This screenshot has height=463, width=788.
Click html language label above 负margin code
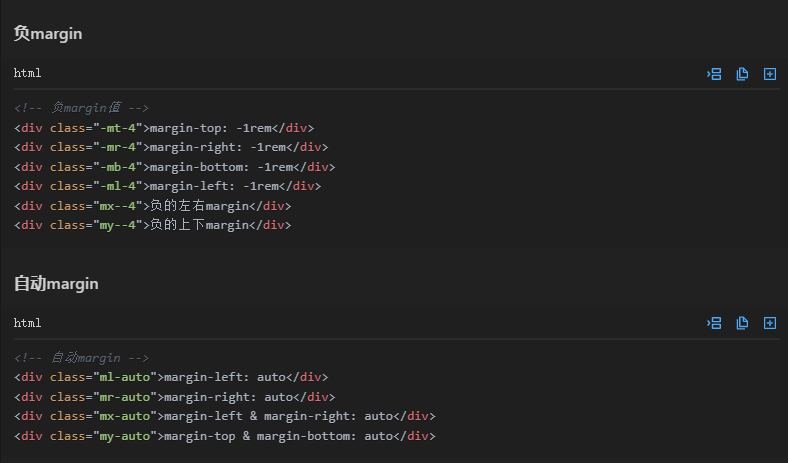tap(27, 74)
